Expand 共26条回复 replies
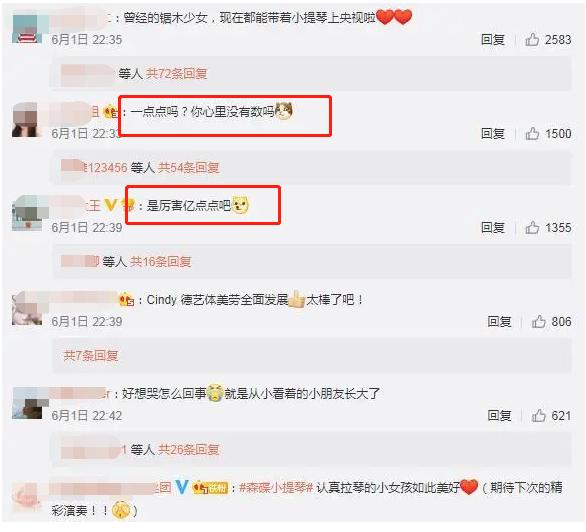Screen dimensions: 586x532 188,449
